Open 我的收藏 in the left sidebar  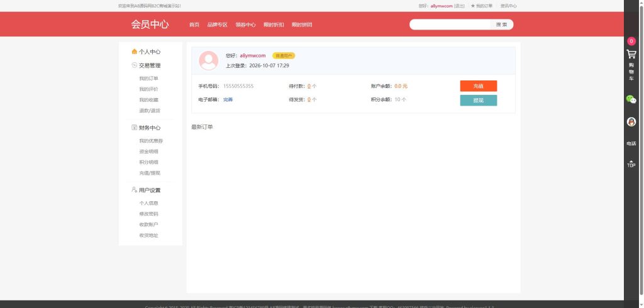(x=148, y=100)
